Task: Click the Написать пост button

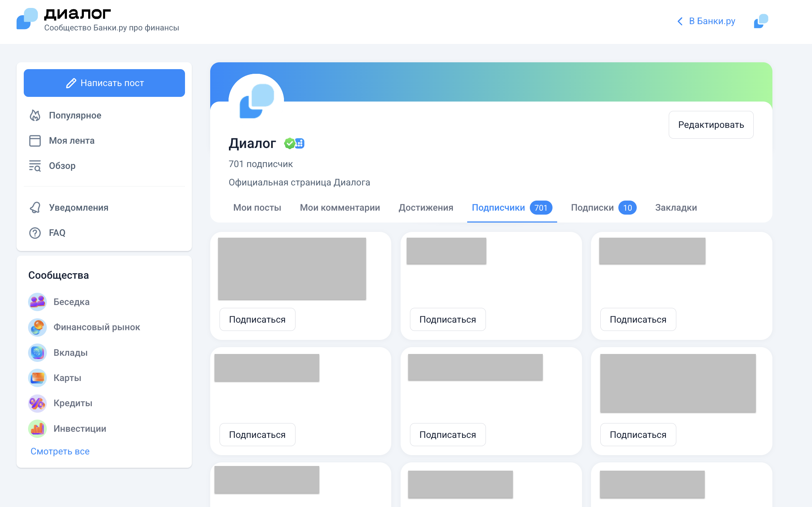Action: (x=104, y=83)
